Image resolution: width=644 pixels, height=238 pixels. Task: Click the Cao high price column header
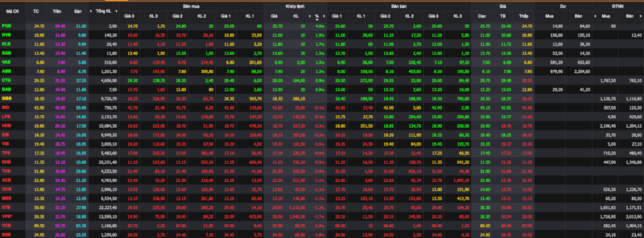tap(482, 16)
